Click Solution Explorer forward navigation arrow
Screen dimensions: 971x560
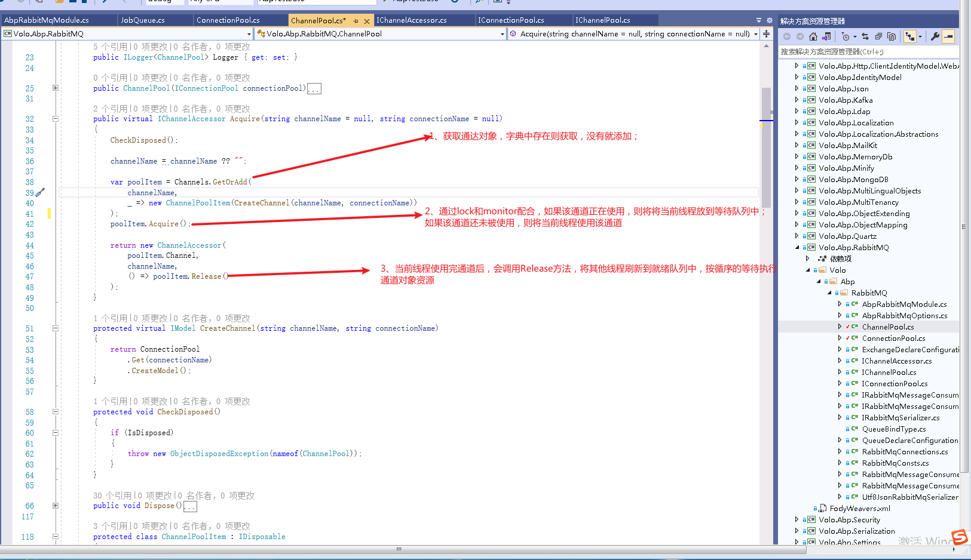[x=800, y=36]
